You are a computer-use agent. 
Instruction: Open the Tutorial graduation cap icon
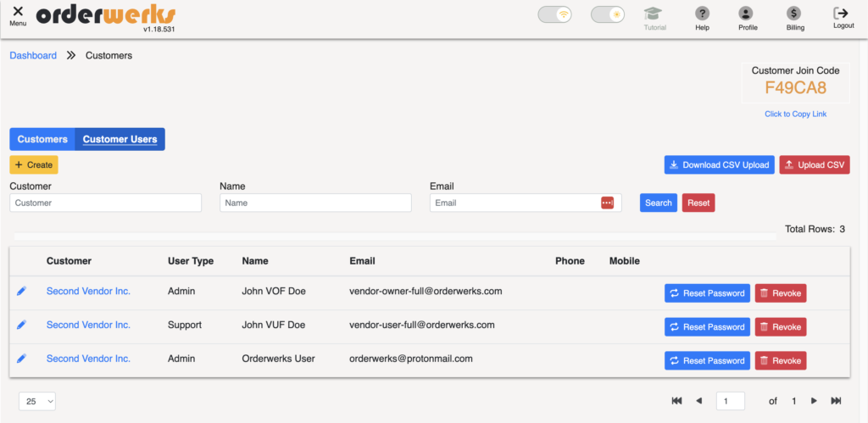[x=655, y=14]
